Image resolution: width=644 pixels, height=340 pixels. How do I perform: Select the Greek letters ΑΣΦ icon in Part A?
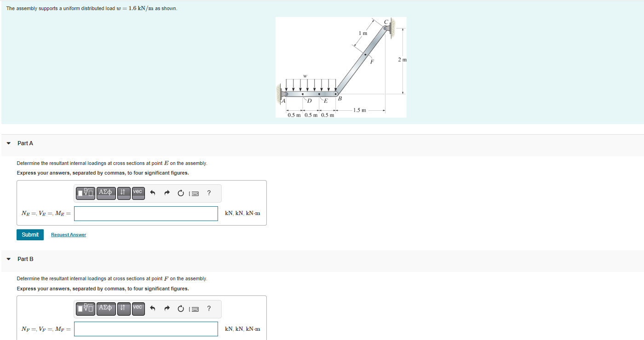106,193
